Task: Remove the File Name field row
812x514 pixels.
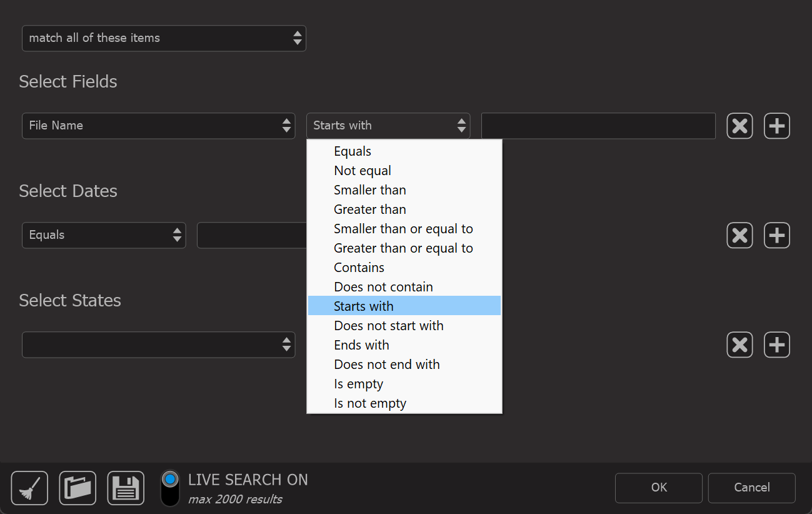Action: pos(739,126)
